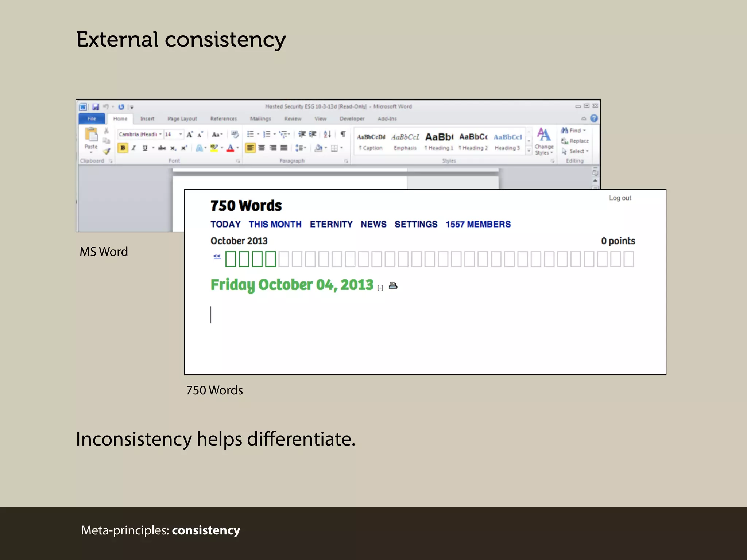This screenshot has width=747, height=560.
Task: Click the Cut scissors icon
Action: pos(107,131)
